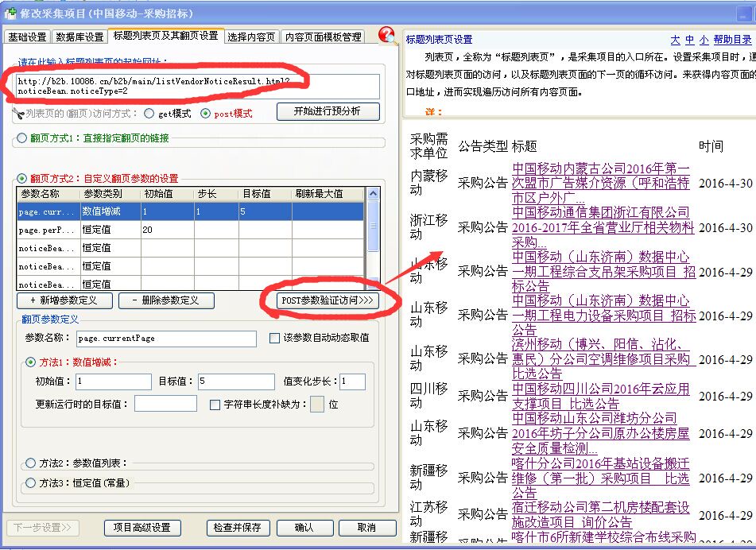Click the parameter table scroll-up arrow
This screenshot has height=550, width=756.
tap(373, 194)
